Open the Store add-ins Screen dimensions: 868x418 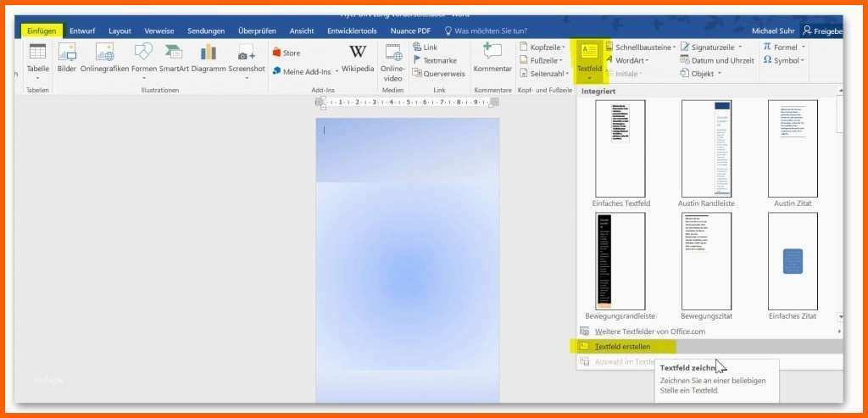287,53
